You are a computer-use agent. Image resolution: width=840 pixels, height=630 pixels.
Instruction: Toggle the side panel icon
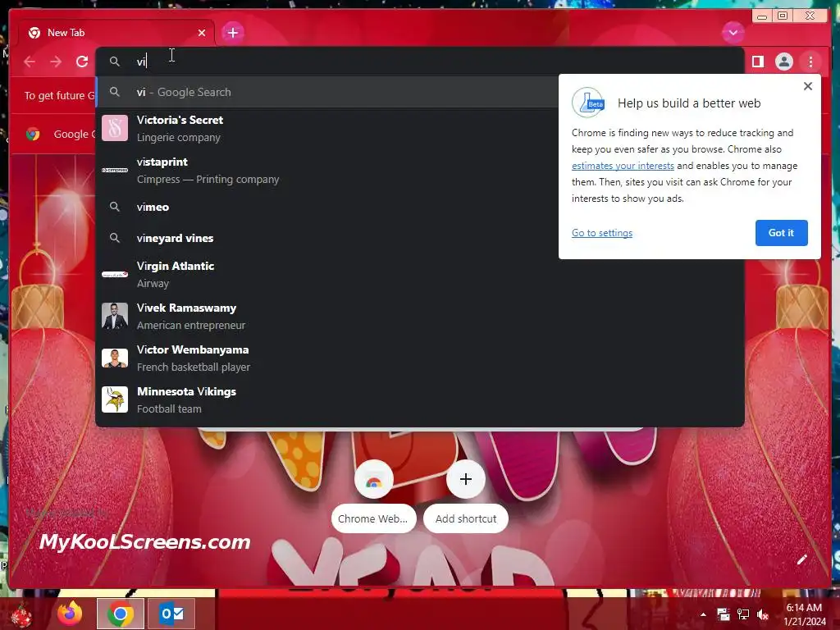[x=757, y=62]
